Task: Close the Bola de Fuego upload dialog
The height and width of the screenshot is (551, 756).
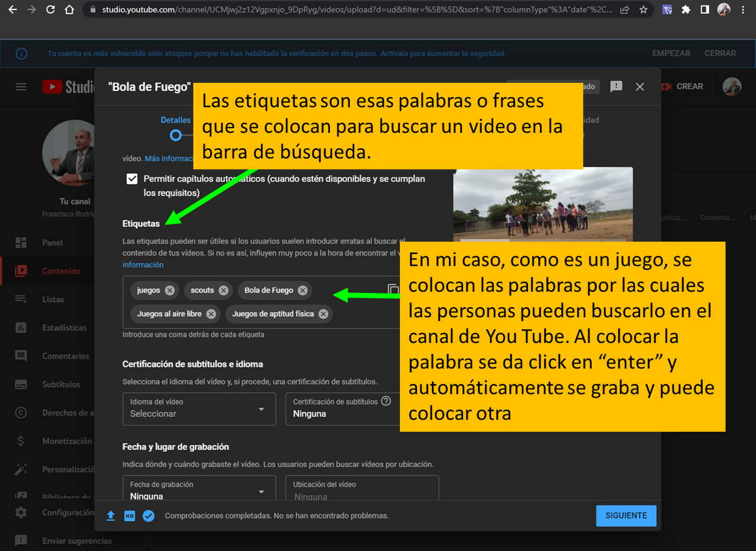Action: [x=640, y=87]
